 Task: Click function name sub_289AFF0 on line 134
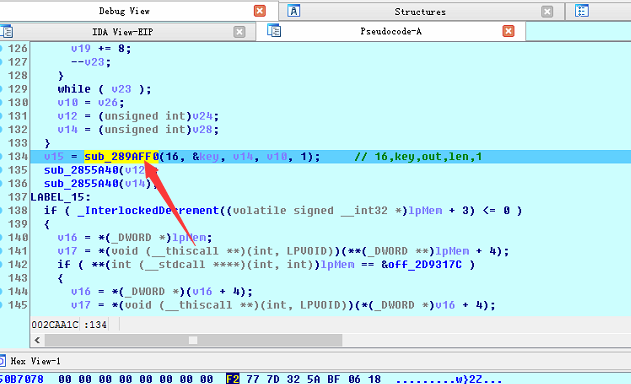(x=122, y=156)
